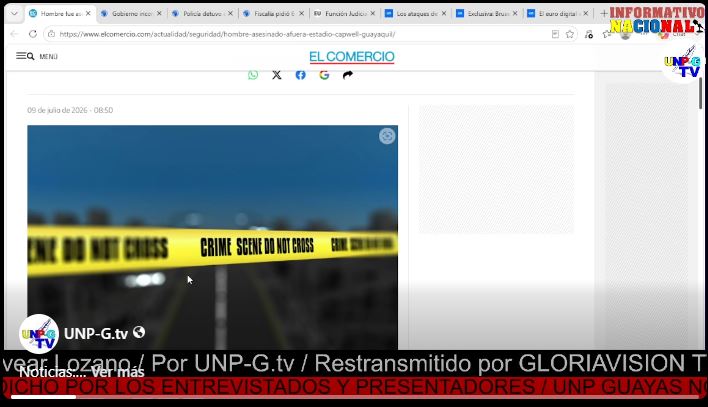Image resolution: width=708 pixels, height=407 pixels.
Task: Expand description with 'Ver más'
Action: 117,372
